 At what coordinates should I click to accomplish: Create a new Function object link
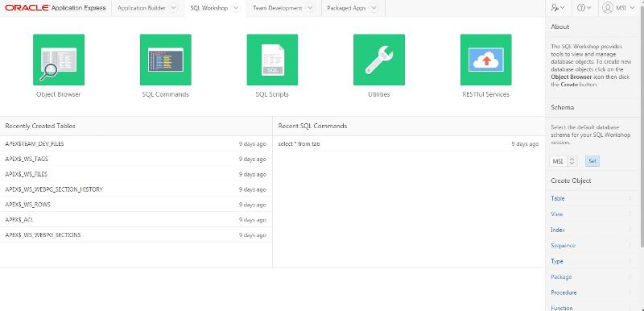tap(561, 308)
